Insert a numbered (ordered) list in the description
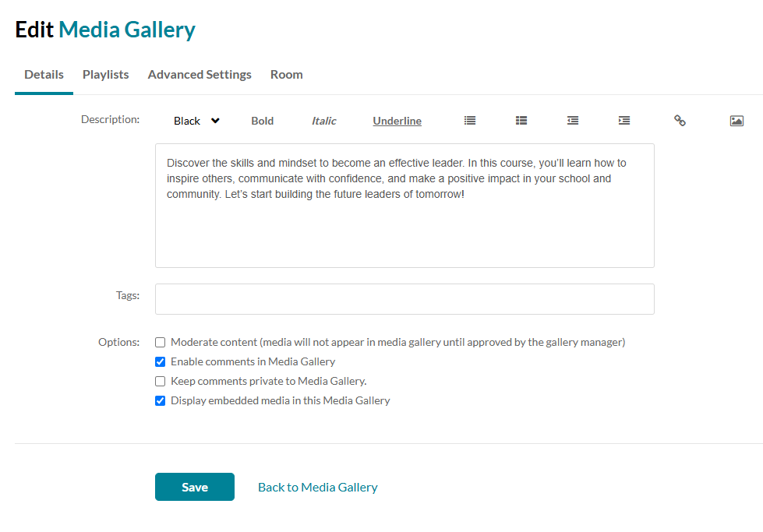The height and width of the screenshot is (532, 763). click(521, 121)
